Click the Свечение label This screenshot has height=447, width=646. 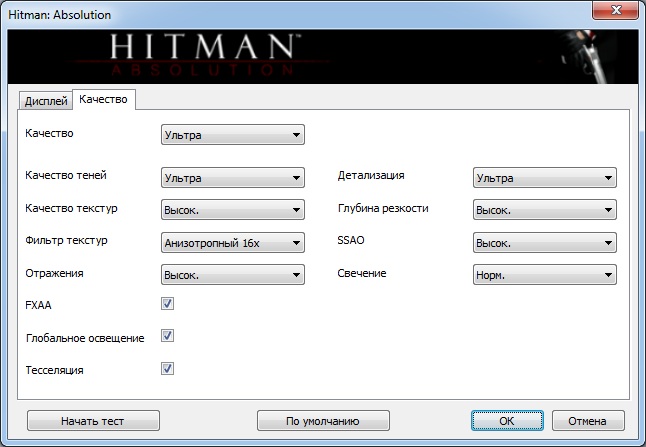click(x=362, y=273)
